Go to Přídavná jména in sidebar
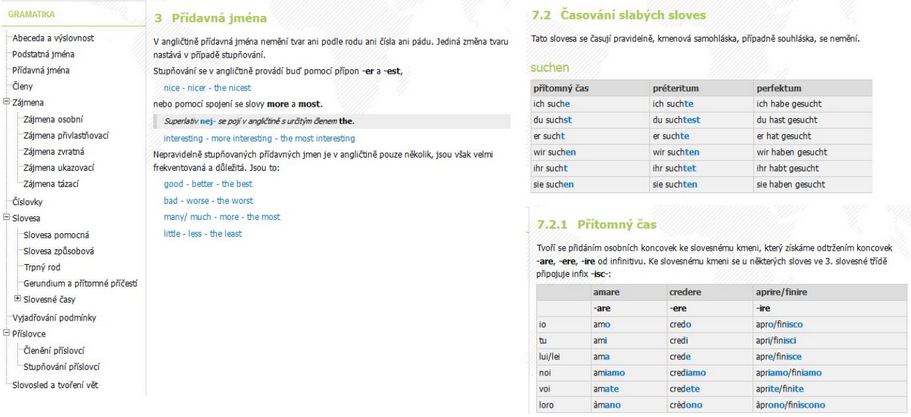Viewport: 911px width, 417px height. 40,70
